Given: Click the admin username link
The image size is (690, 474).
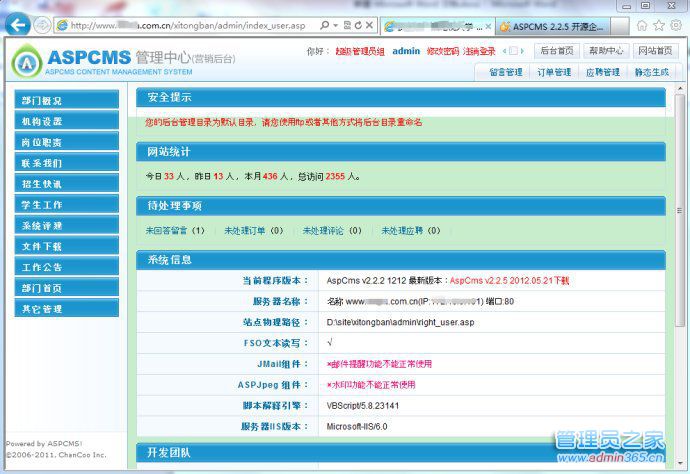Looking at the screenshot, I should coord(406,51).
